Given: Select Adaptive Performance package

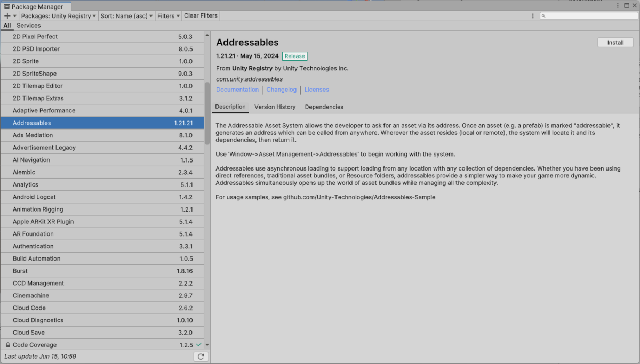Looking at the screenshot, I should pos(102,110).
